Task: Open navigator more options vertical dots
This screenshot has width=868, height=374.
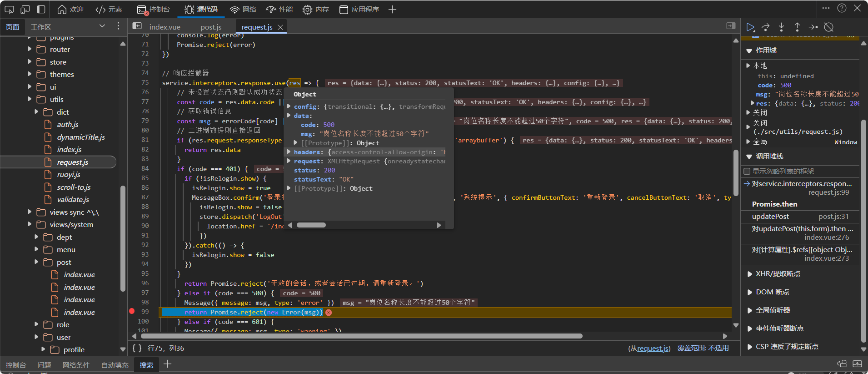Action: [x=118, y=26]
